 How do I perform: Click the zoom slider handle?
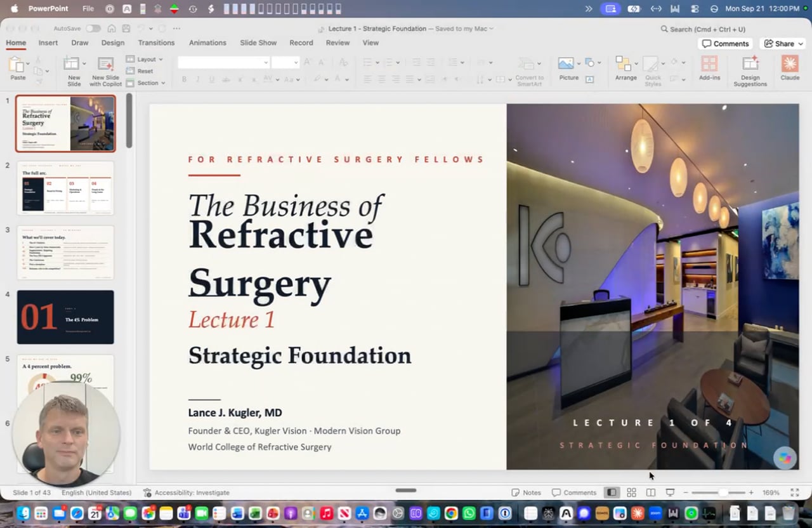tap(723, 492)
